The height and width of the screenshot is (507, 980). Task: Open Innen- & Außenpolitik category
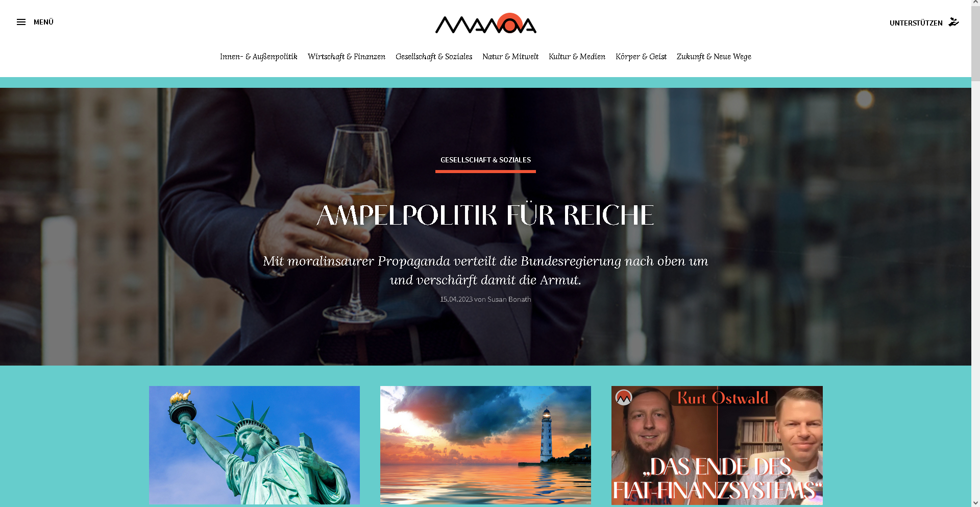(x=258, y=57)
